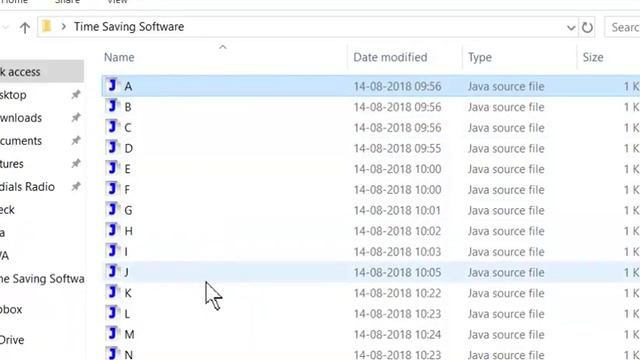Screen dimensions: 640x360
Task: Open Downloads in navigation pane
Action: (21, 118)
